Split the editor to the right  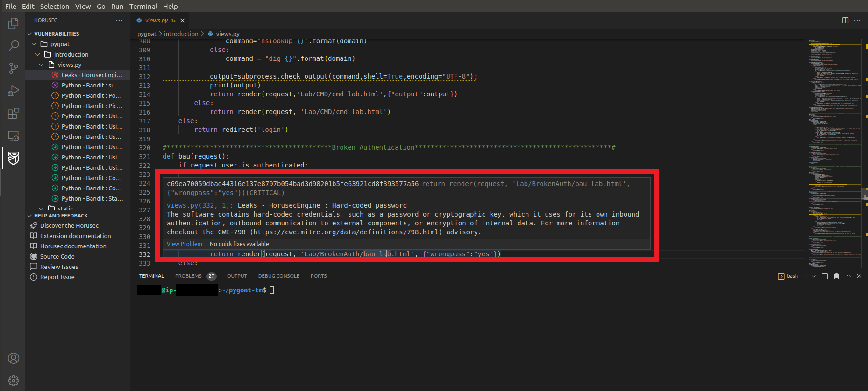[845, 20]
